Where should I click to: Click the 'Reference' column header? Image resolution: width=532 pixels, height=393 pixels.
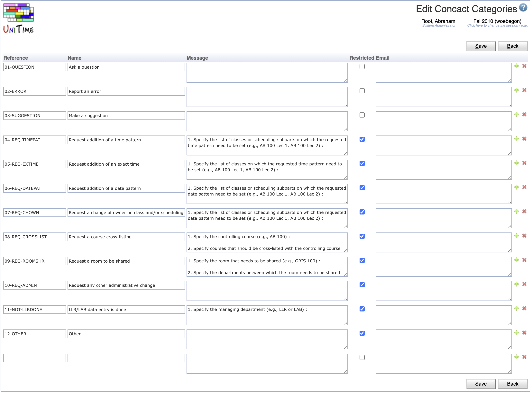(x=16, y=58)
